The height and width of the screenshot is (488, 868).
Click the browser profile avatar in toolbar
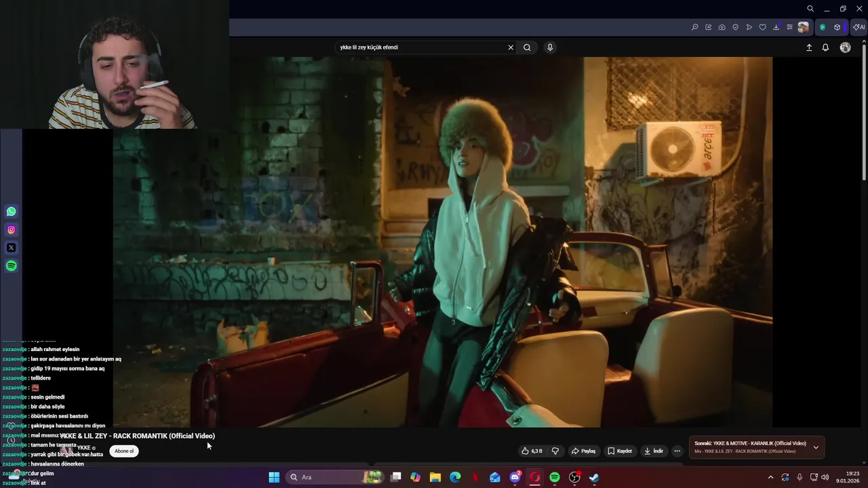tap(804, 27)
